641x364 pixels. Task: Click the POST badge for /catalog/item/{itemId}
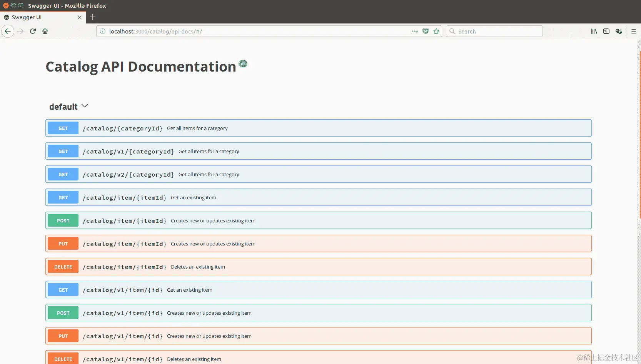pos(63,220)
